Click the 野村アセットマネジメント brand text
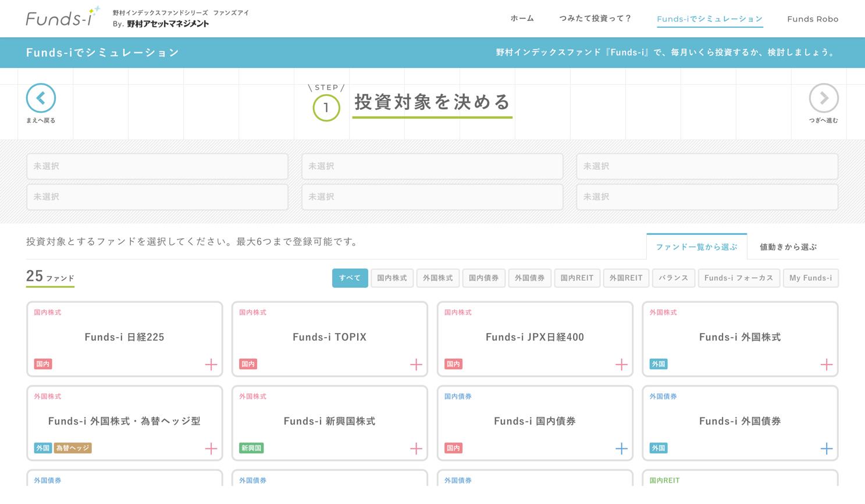Viewport: 865px width, 504px height. click(168, 24)
